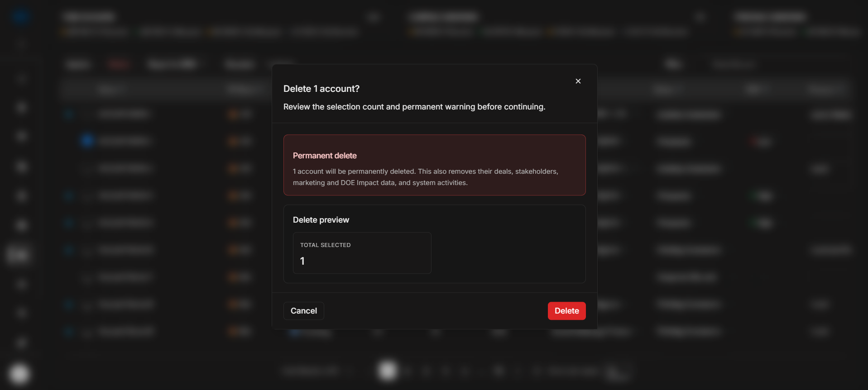Select the Total Selected count value
This screenshot has width=868, height=390.
click(302, 261)
